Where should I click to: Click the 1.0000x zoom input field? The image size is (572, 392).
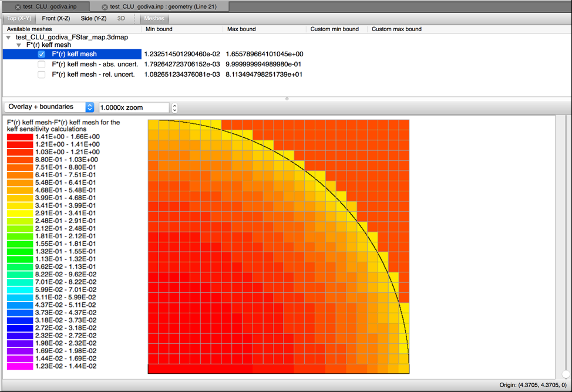point(134,107)
